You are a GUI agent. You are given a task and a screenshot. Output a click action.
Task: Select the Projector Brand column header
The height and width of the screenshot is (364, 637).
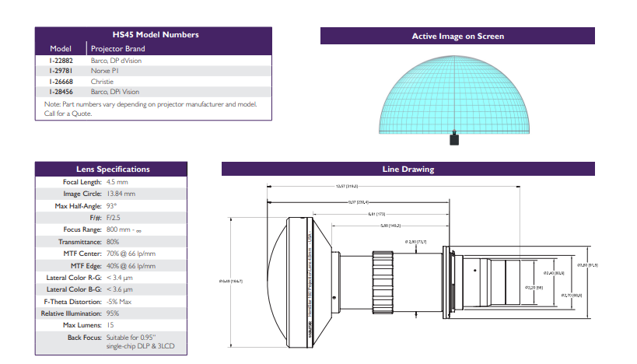(x=117, y=49)
